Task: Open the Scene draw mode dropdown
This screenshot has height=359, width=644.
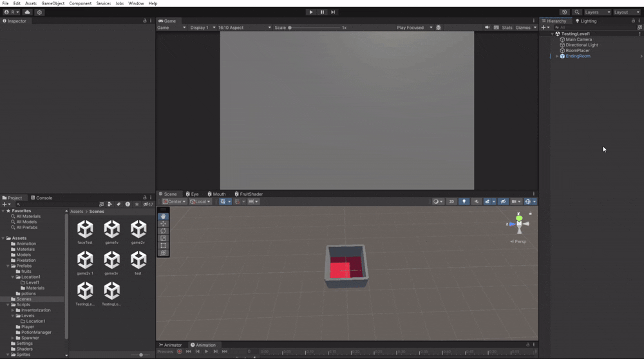Action: point(438,201)
